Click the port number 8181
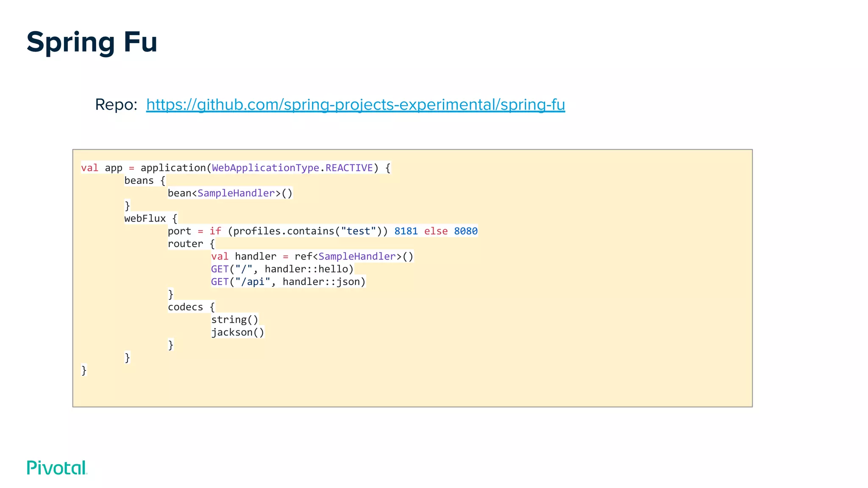868x488 pixels. pyautogui.click(x=406, y=231)
